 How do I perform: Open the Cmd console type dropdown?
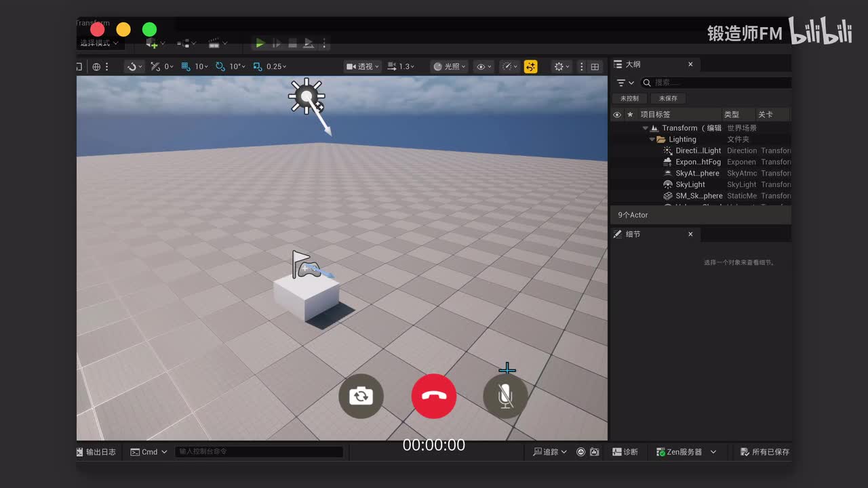149,452
